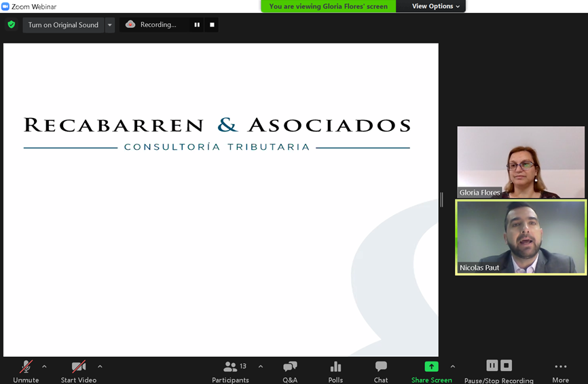Screen dimensions: 588x384
Task: Click the pause icon in Pause/Stop Recording
Action: (x=492, y=365)
